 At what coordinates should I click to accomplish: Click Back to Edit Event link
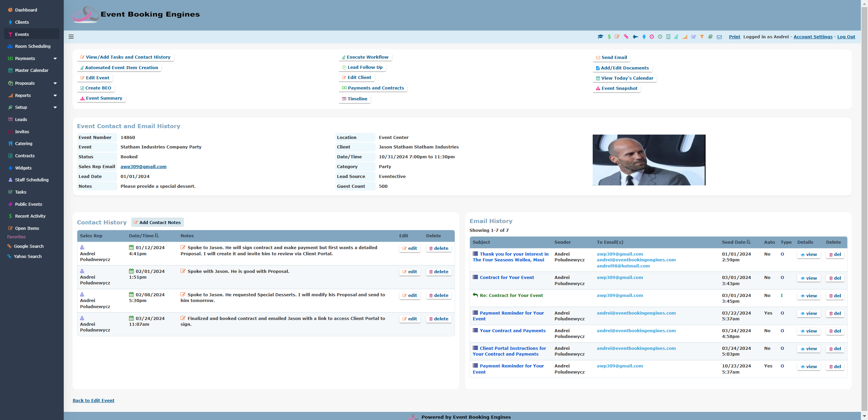[94, 400]
